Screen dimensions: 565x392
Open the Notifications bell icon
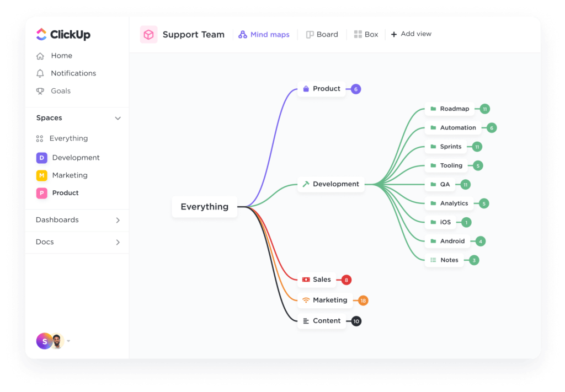point(41,73)
